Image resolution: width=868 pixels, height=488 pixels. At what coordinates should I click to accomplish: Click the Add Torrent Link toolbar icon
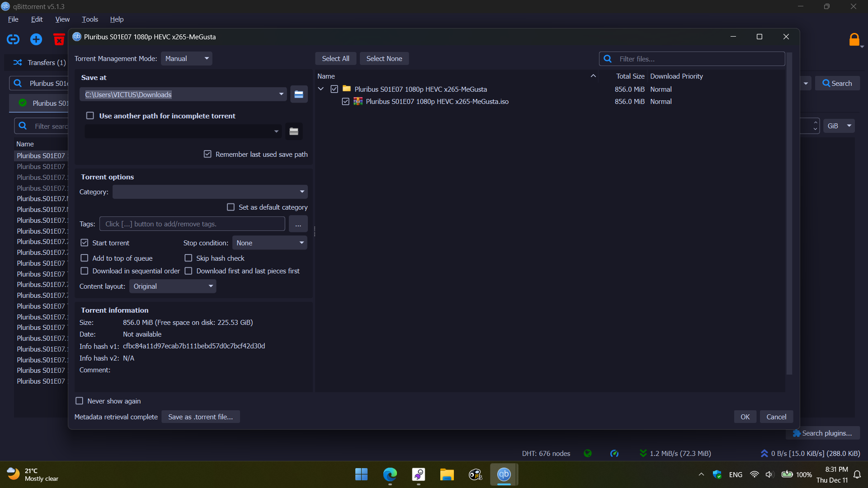[13, 40]
